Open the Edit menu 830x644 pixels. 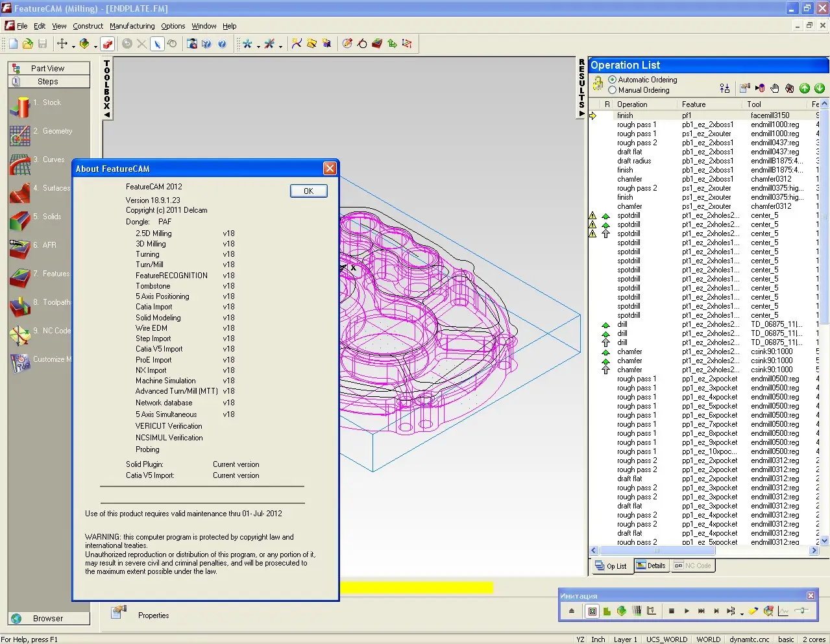[x=40, y=26]
